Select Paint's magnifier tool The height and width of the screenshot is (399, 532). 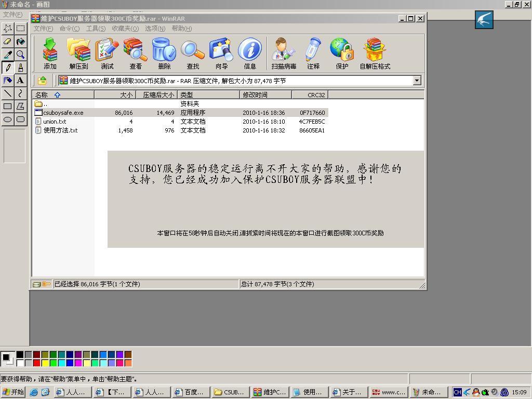pyautogui.click(x=20, y=54)
